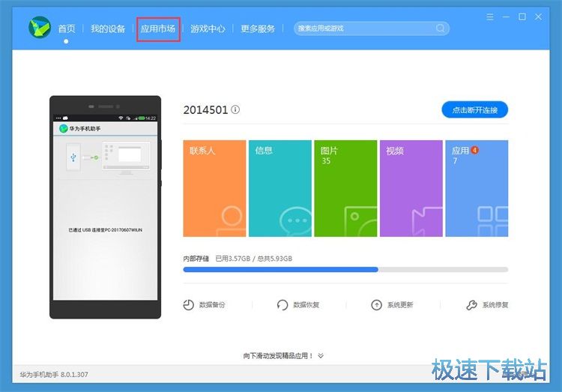This screenshot has height=392, width=562.
Task: Click the device name 2014501
Action: pyautogui.click(x=205, y=109)
